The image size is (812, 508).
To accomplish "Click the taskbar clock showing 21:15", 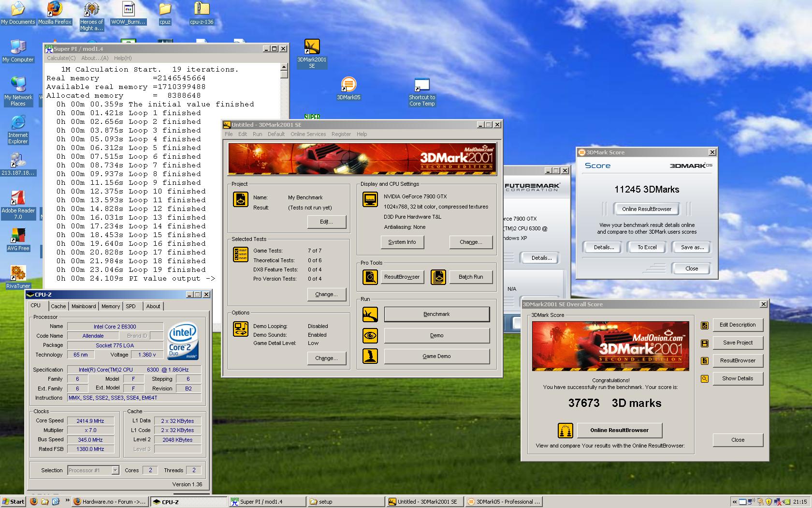I will point(800,502).
